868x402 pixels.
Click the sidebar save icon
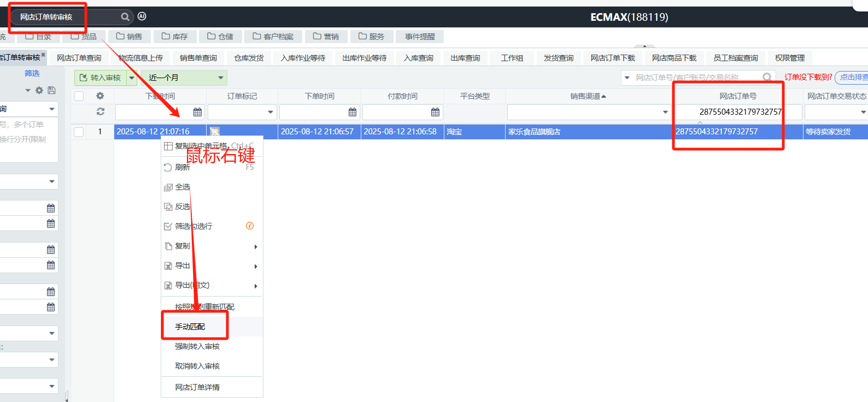tap(51, 90)
